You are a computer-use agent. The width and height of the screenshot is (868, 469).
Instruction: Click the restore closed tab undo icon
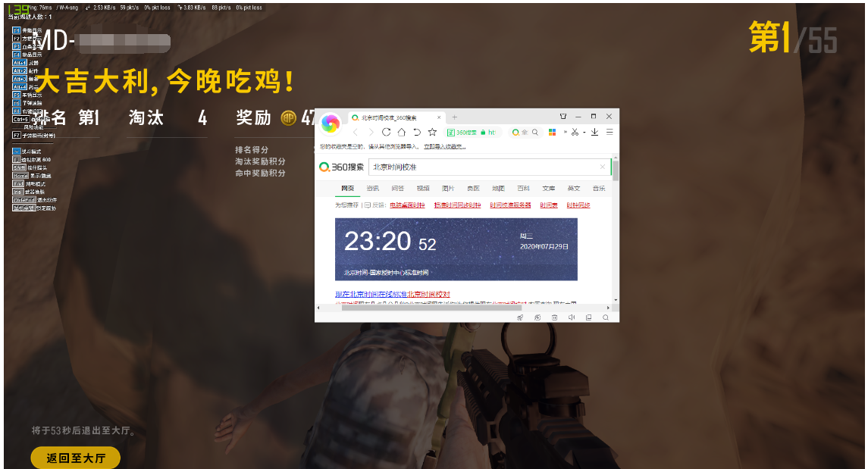417,132
